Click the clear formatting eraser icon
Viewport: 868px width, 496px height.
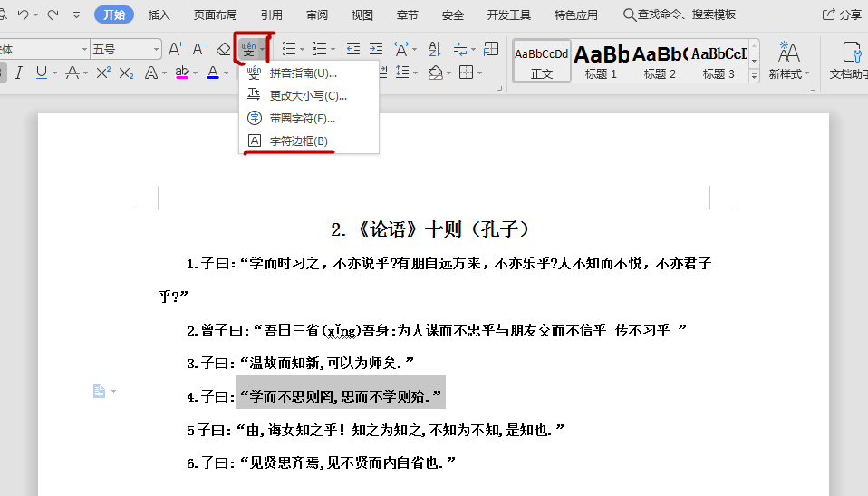click(223, 49)
